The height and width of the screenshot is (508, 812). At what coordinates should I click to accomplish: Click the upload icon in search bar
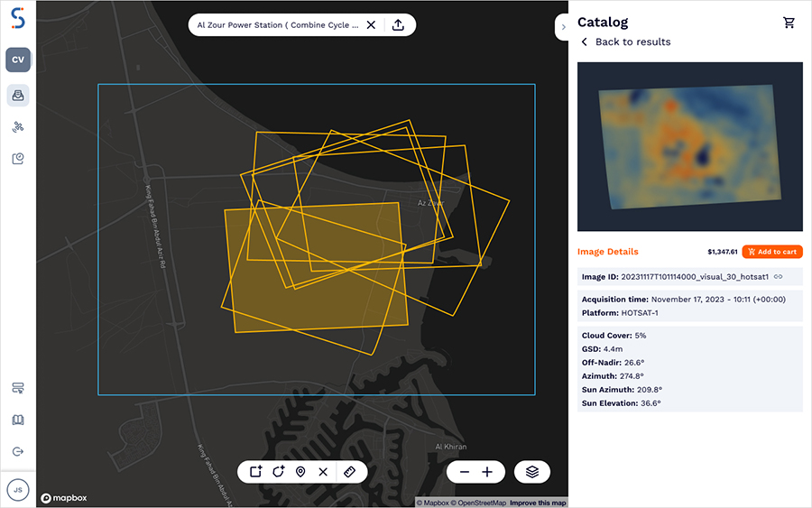pyautogui.click(x=398, y=25)
